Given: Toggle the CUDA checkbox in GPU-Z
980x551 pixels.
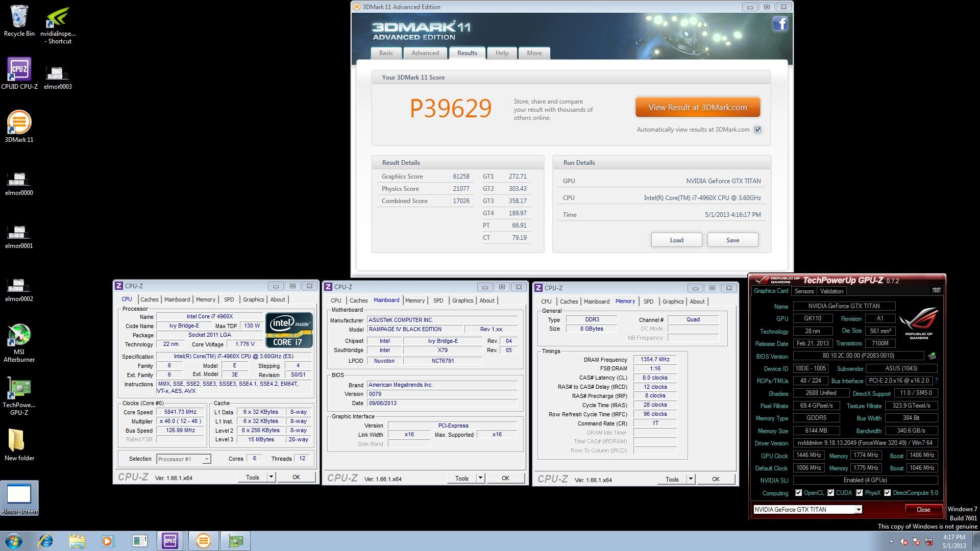Looking at the screenshot, I should (x=831, y=493).
